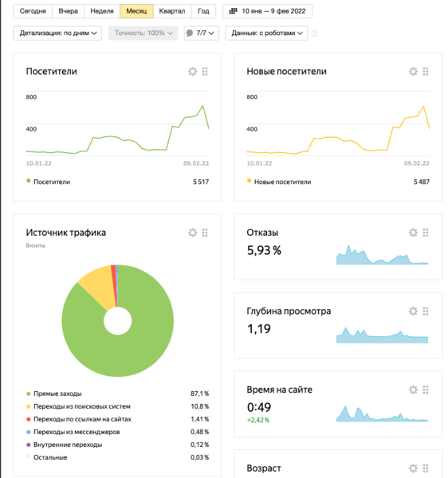Open the Новые посетители widget title
The width and height of the screenshot is (448, 478).
pos(286,72)
